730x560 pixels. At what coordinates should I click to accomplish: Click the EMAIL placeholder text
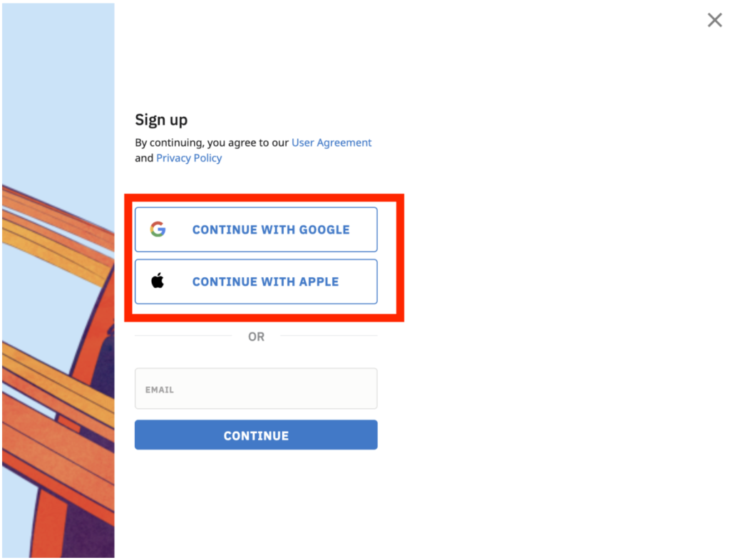click(x=159, y=390)
